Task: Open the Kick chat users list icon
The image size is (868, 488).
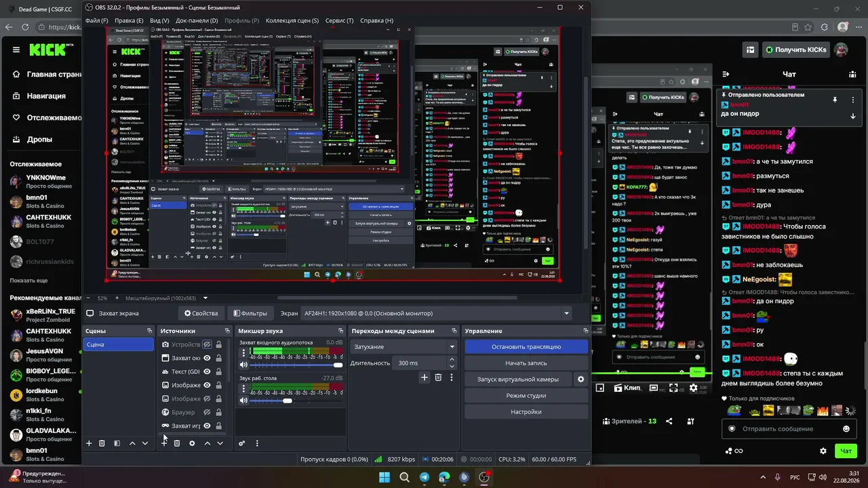Action: (853, 75)
